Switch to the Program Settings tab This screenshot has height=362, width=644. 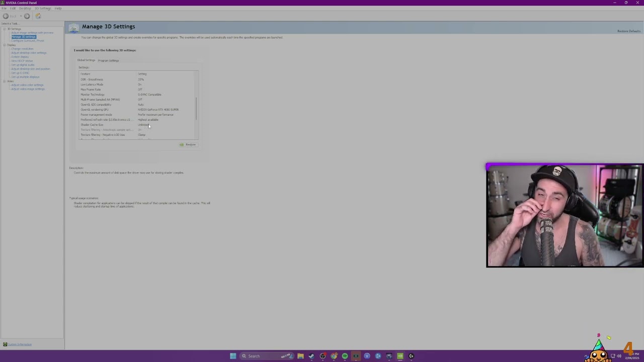tap(108, 60)
